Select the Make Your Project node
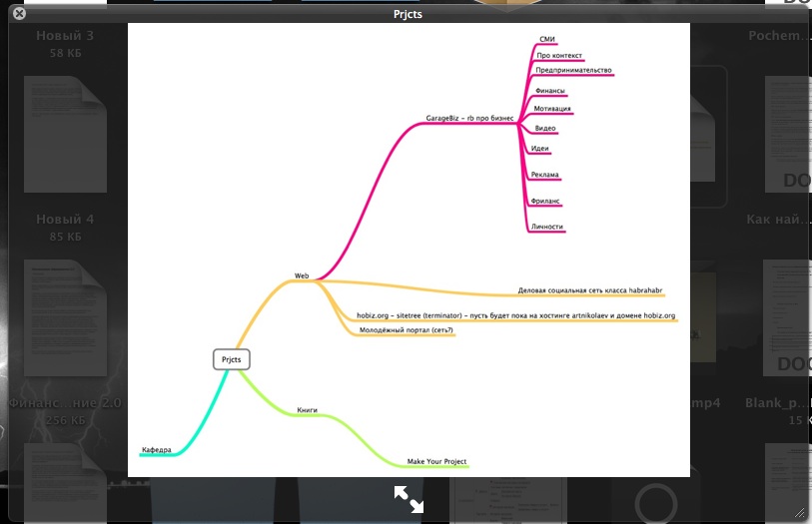The image size is (812, 524). coord(436,461)
